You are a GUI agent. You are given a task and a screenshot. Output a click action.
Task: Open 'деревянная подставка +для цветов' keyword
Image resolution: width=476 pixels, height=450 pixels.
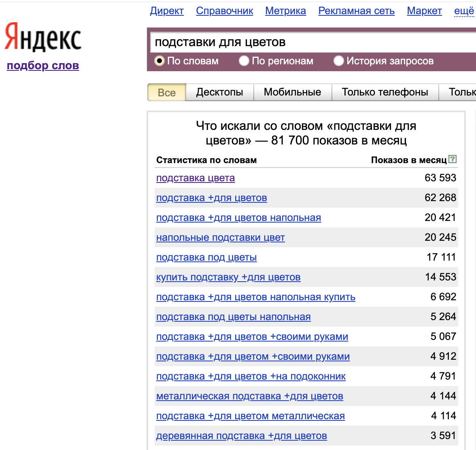click(242, 436)
